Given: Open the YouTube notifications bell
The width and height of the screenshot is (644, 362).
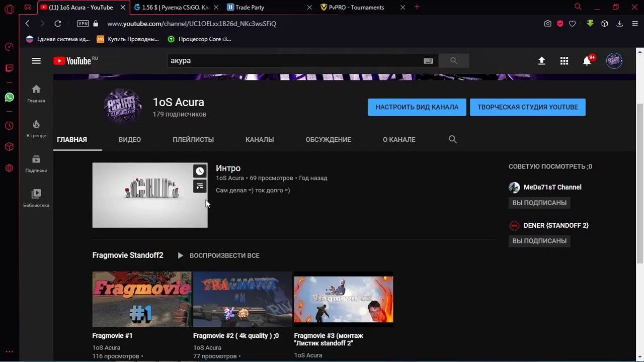Looking at the screenshot, I should pyautogui.click(x=587, y=60).
